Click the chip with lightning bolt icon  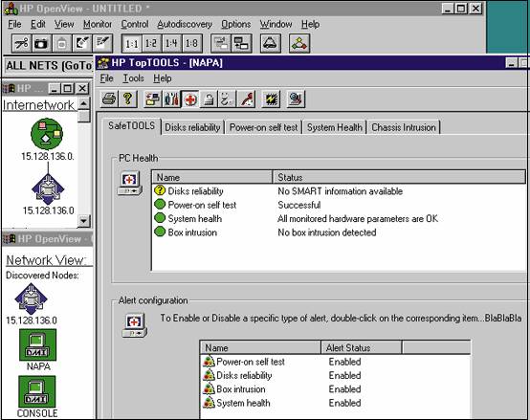(x=271, y=99)
